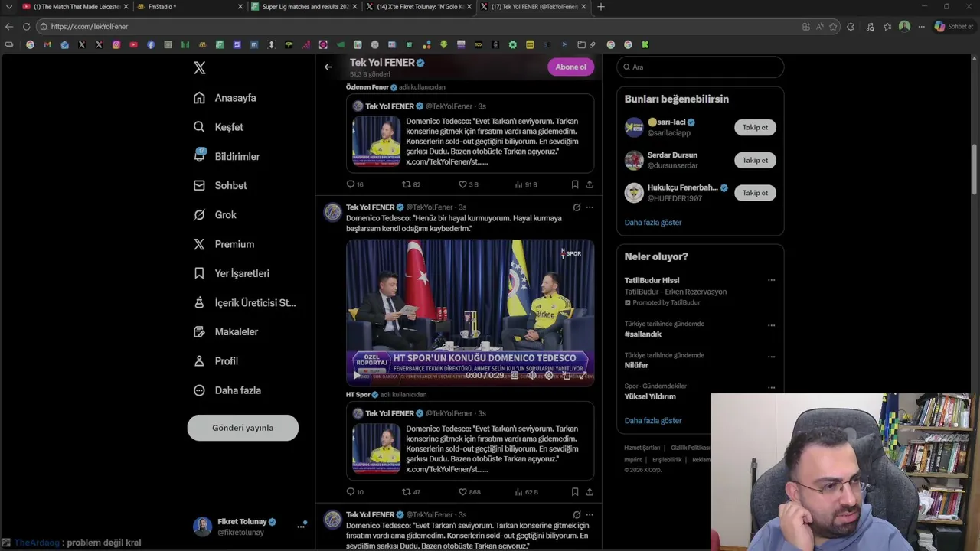This screenshot has height=551, width=980.
Task: Click Daha fazla göster under Bunları beğenebilirsin
Action: tap(653, 223)
